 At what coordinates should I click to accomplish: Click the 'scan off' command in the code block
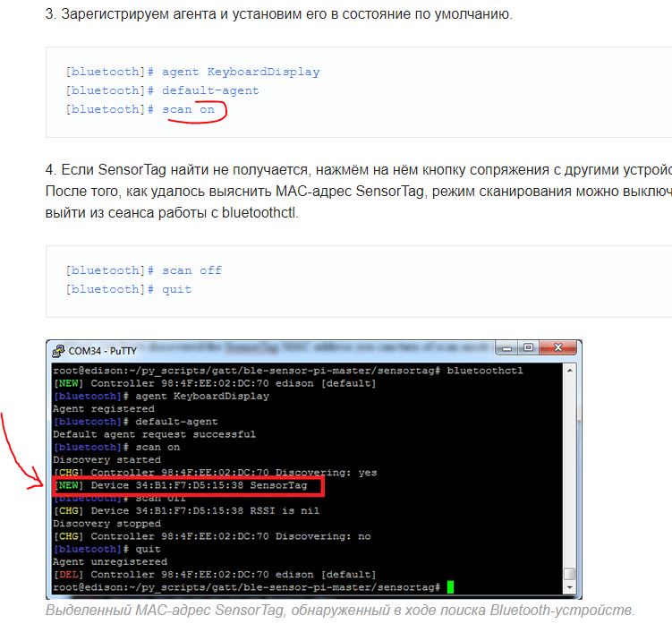(x=191, y=270)
